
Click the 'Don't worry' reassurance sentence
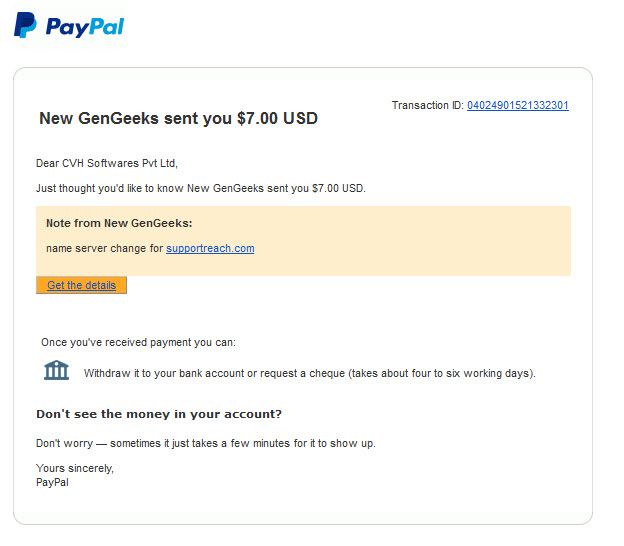click(206, 443)
